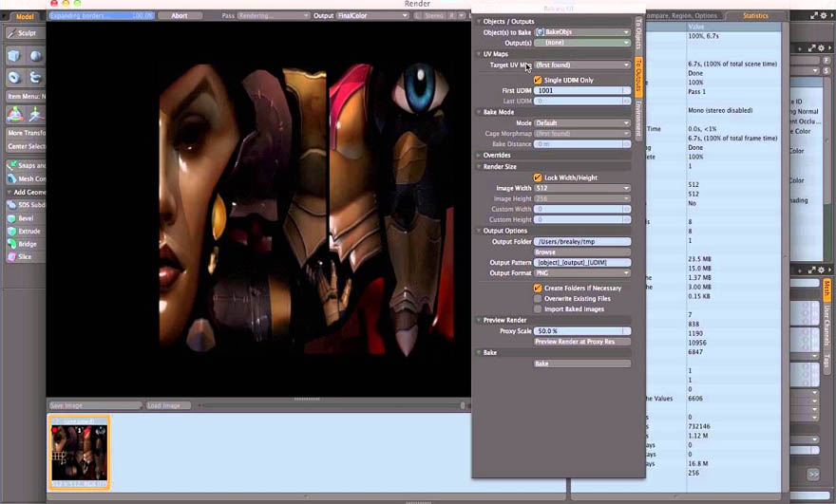Adjust the Proxy Scale slider
This screenshot has height=504, width=836.
pyautogui.click(x=582, y=331)
